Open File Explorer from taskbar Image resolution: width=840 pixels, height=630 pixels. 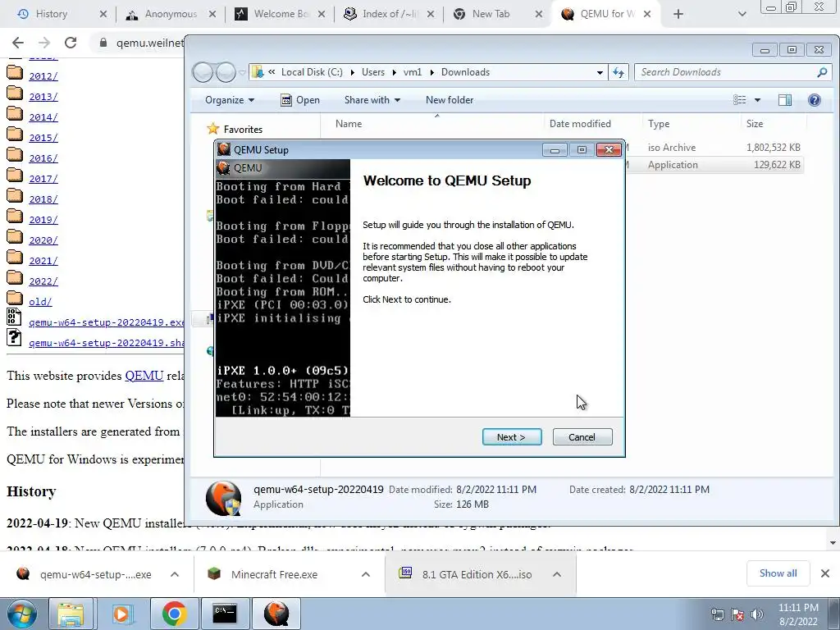tap(71, 614)
